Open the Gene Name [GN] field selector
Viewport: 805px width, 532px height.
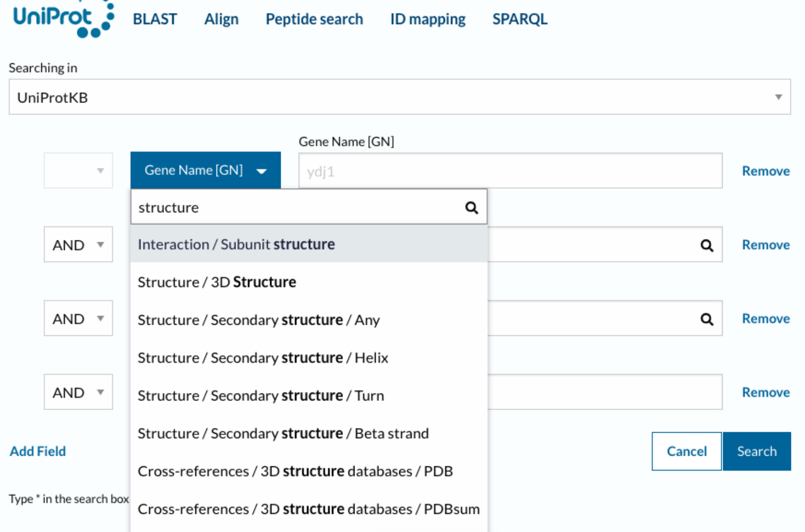pyautogui.click(x=205, y=170)
